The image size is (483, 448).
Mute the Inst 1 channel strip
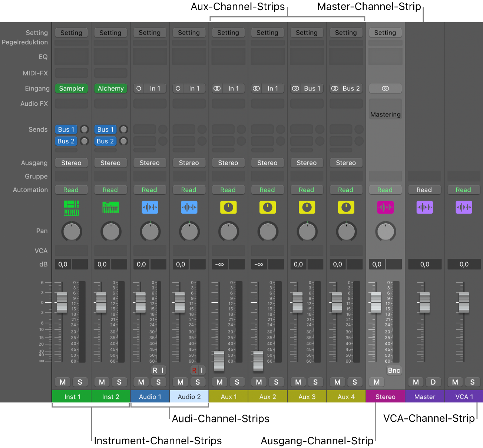tap(63, 382)
